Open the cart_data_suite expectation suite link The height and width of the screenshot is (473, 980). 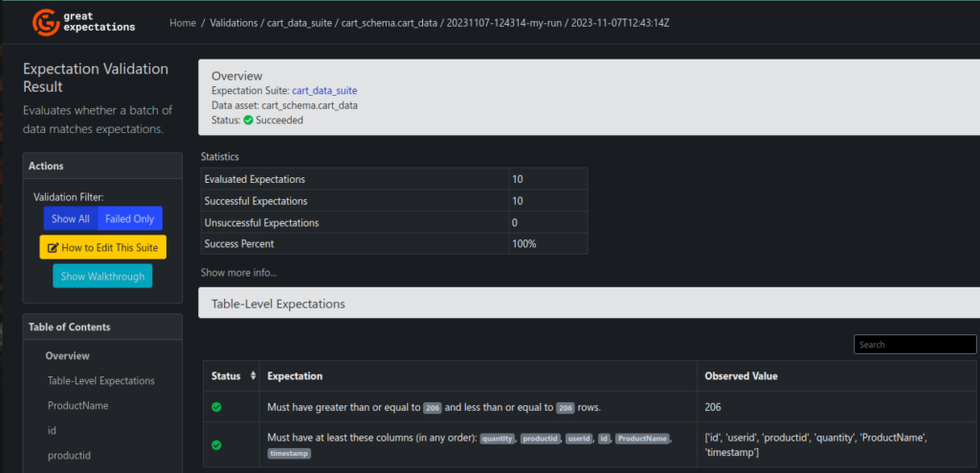pyautogui.click(x=324, y=91)
